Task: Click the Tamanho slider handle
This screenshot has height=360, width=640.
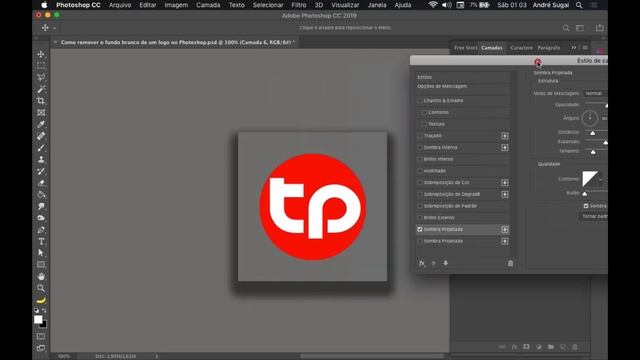Action: point(593,152)
